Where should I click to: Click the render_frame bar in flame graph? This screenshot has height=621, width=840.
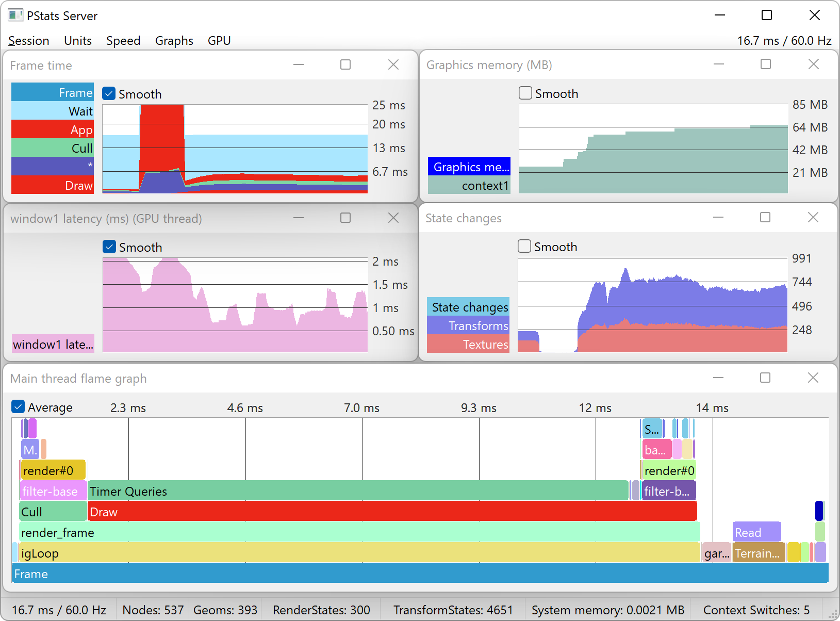click(x=359, y=532)
